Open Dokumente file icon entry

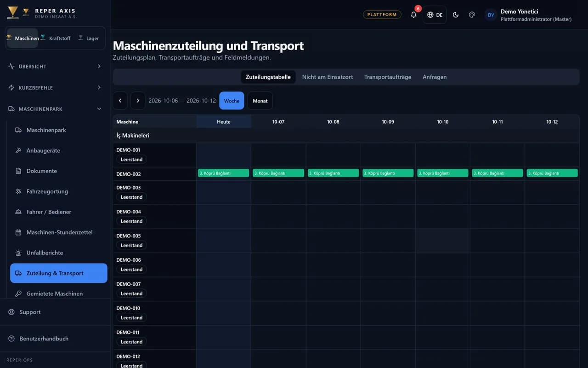pos(59,171)
